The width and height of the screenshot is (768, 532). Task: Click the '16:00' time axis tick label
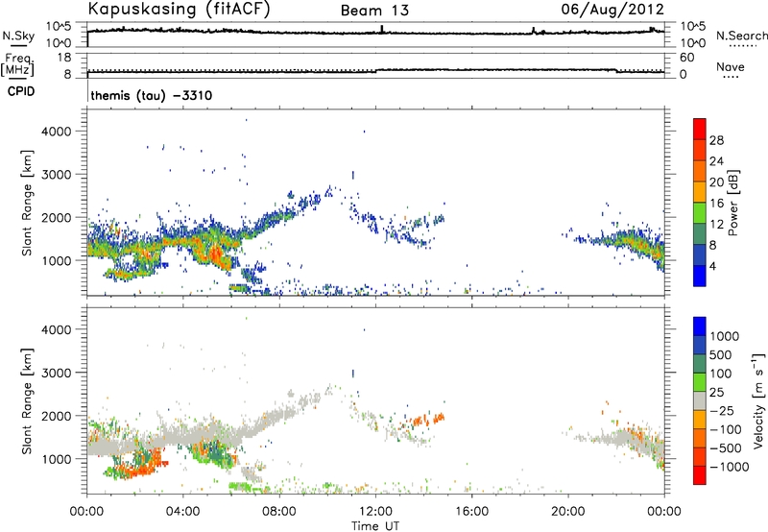(x=471, y=512)
